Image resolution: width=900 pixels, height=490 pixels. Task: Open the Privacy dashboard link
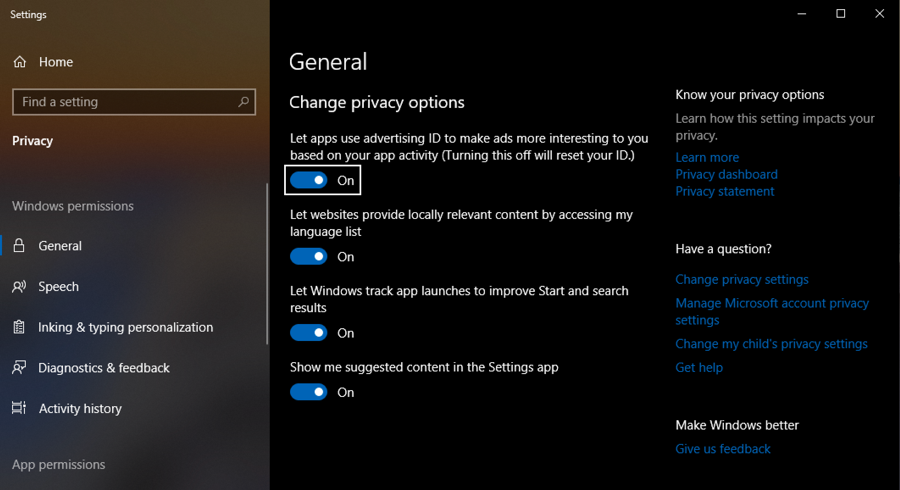[726, 174]
